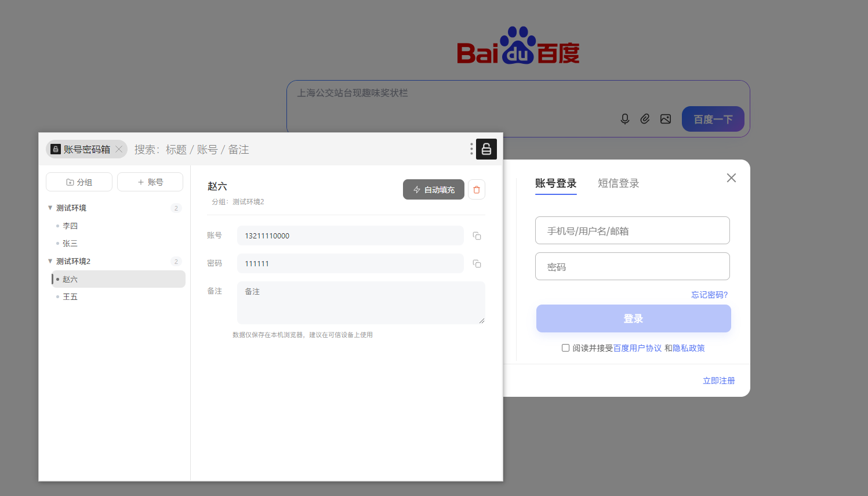Image resolution: width=868 pixels, height=496 pixels.
Task: Click the Baidu voice search microphone icon
Action: (625, 119)
